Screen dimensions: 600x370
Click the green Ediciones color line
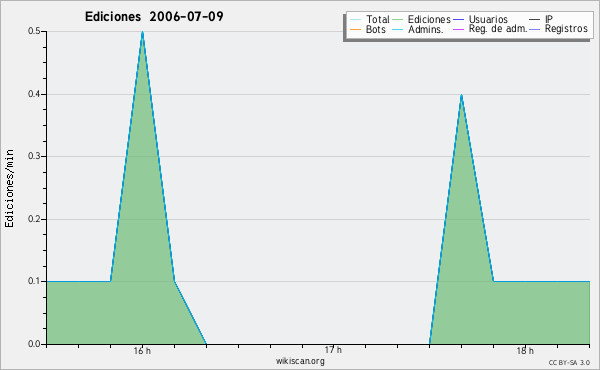coord(398,19)
